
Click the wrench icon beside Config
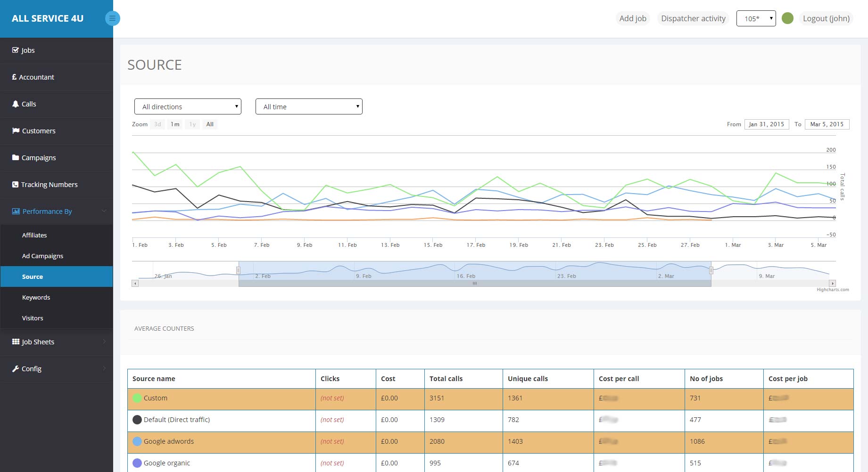click(16, 368)
